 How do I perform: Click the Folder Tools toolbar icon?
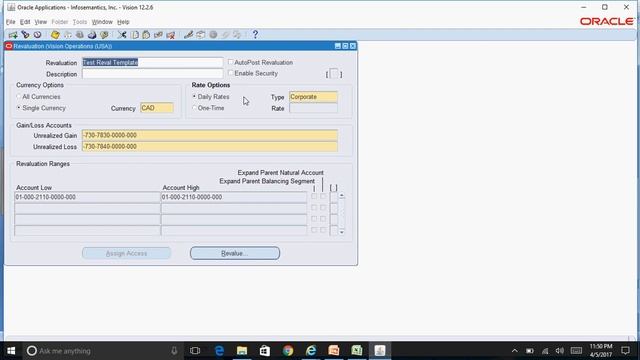pyautogui.click(x=237, y=35)
